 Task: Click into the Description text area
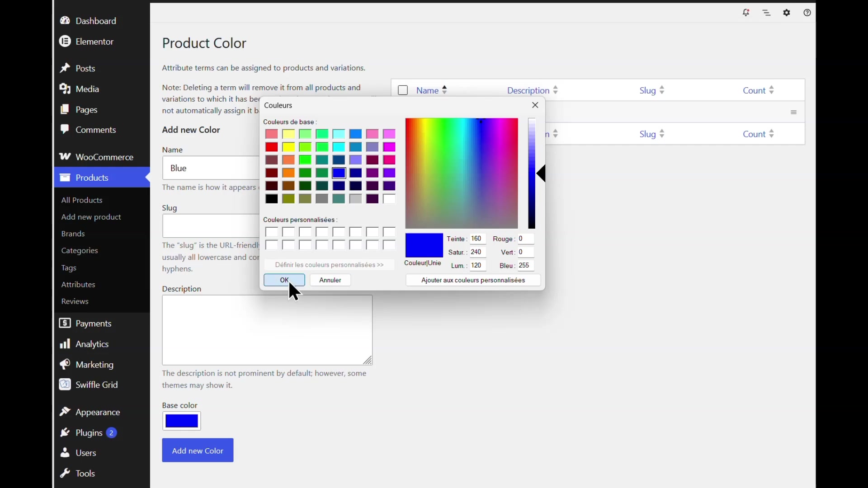coord(267,330)
